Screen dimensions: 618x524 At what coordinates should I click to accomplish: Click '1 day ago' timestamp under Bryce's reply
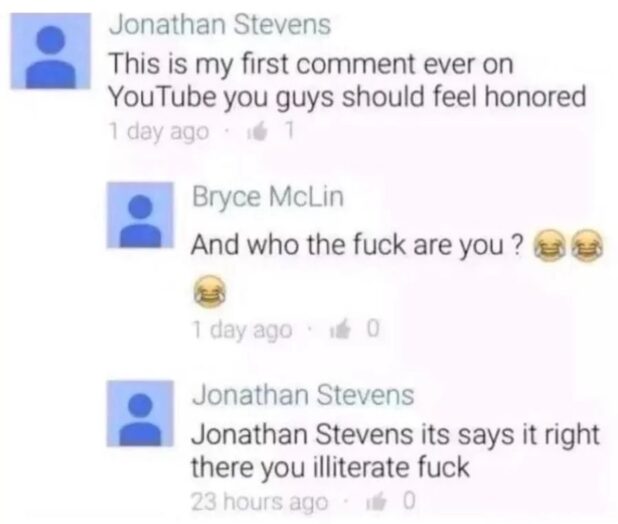[x=242, y=330]
